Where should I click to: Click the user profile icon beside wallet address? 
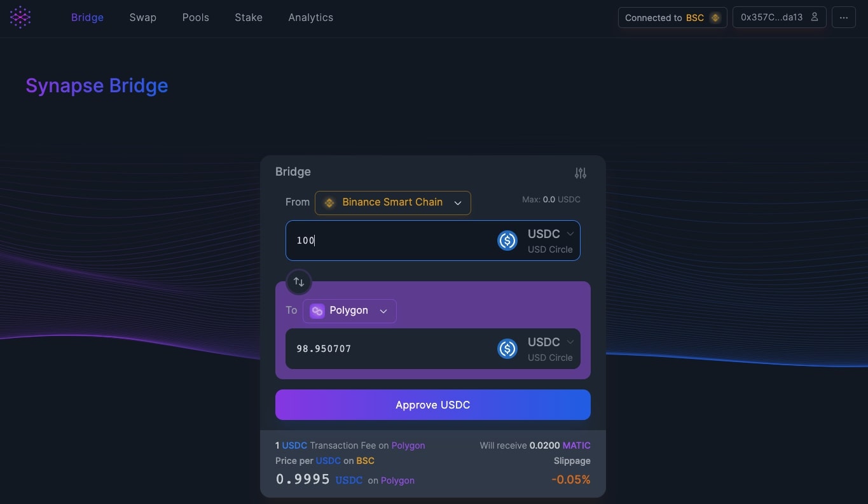[815, 17]
